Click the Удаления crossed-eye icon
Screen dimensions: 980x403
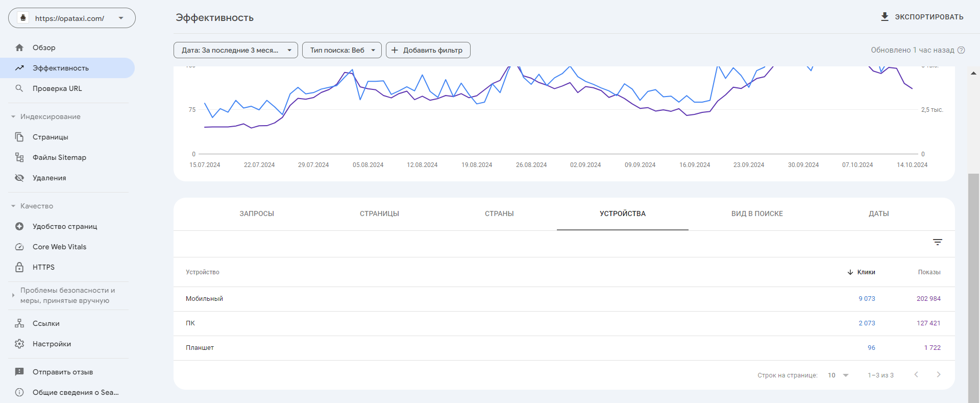point(19,178)
